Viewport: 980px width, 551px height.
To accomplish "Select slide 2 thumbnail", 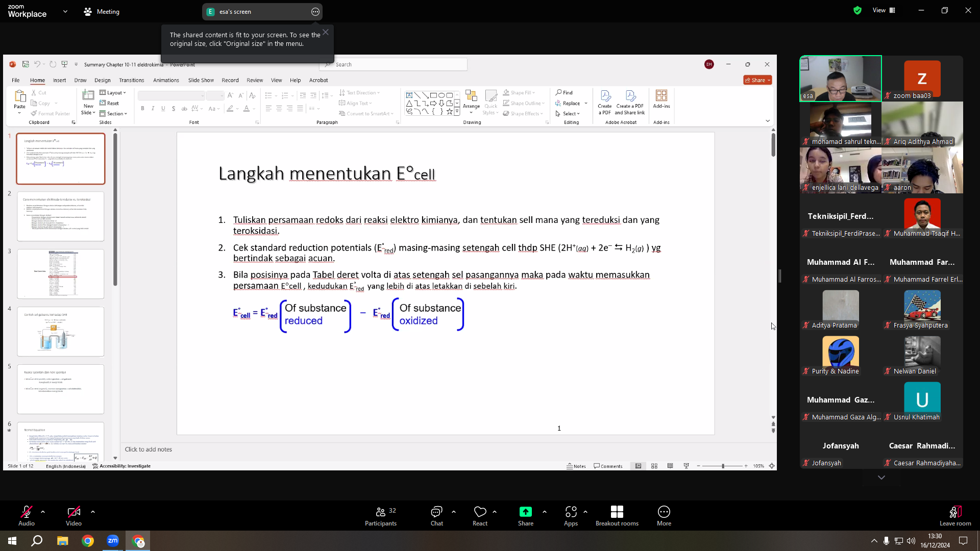I will point(61,216).
